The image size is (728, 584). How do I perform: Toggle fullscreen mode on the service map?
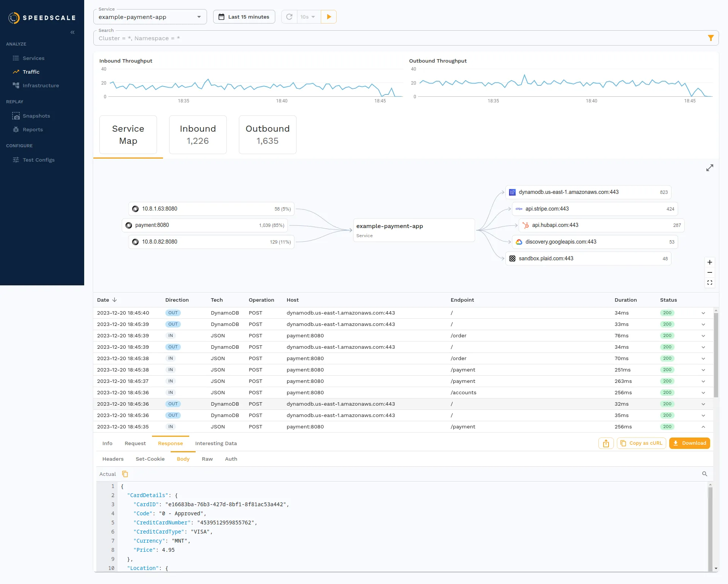coord(710,282)
